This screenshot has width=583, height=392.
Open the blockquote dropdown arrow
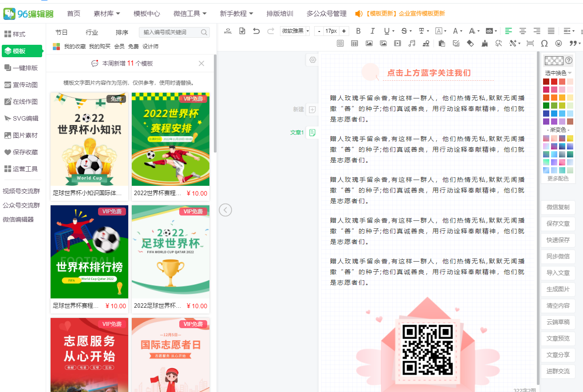point(580,43)
